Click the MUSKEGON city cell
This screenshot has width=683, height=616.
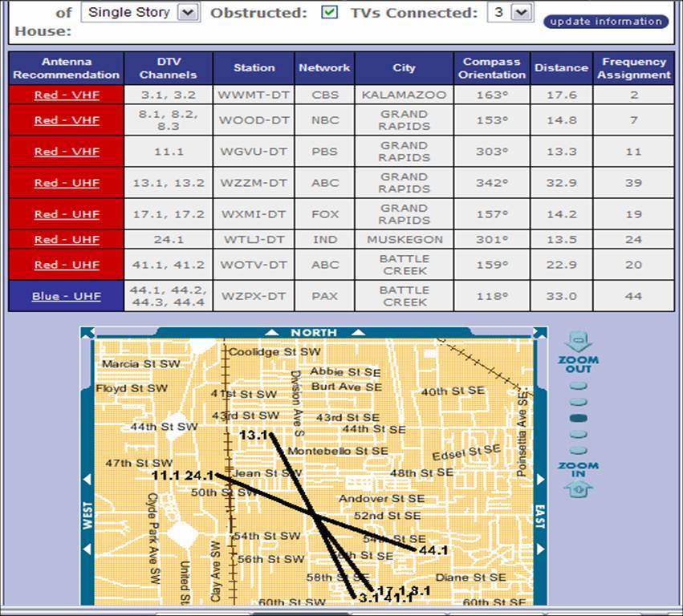pos(405,240)
